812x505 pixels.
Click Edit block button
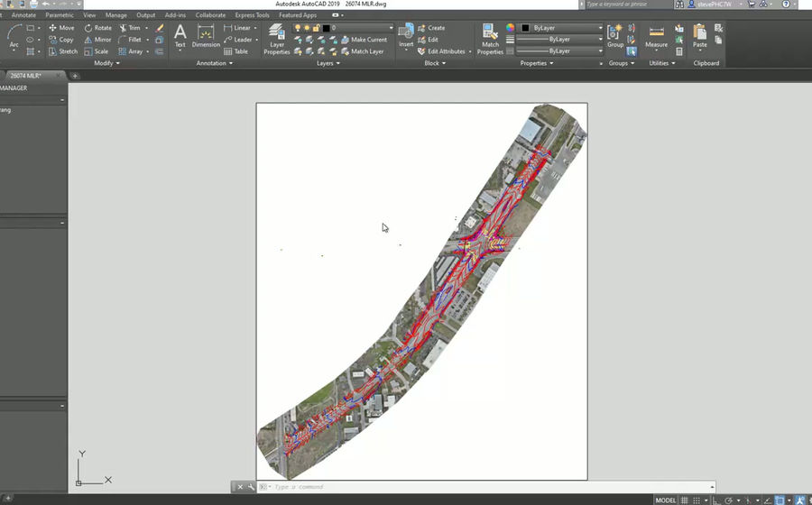click(x=429, y=40)
